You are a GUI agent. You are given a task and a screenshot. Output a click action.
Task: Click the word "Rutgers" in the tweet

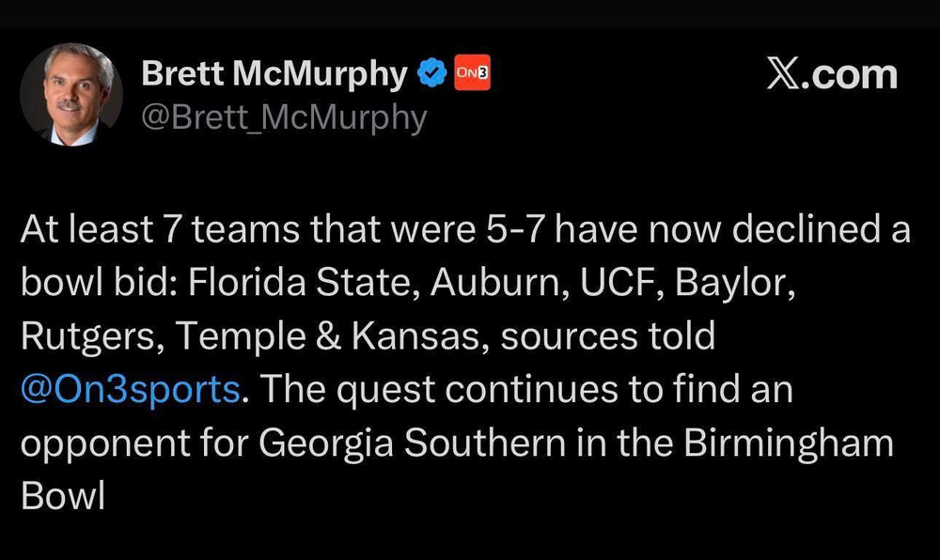click(79, 336)
